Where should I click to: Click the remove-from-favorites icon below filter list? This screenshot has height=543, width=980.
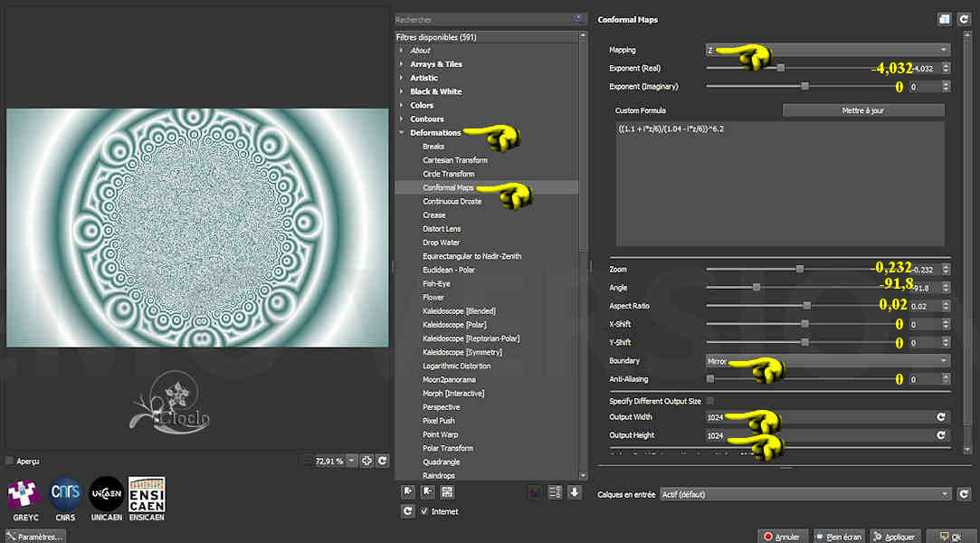click(x=427, y=492)
